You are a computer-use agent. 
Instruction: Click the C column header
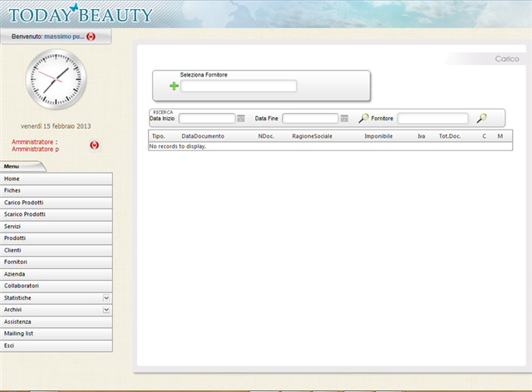tap(484, 136)
